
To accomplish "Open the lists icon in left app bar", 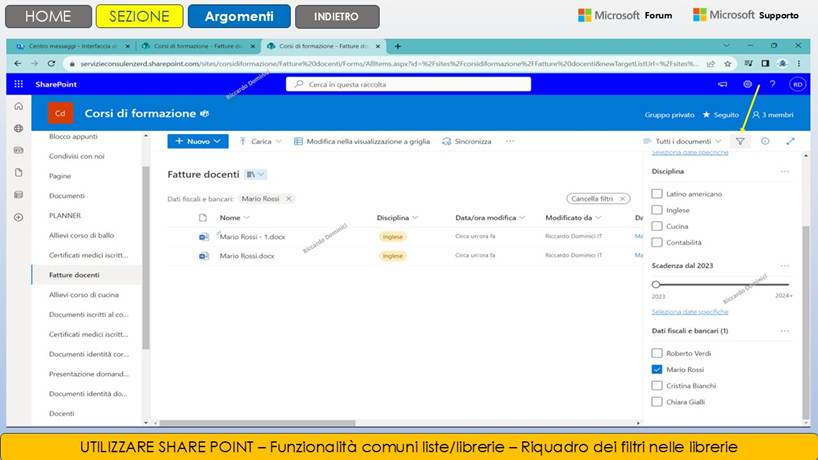I will pos(19,195).
